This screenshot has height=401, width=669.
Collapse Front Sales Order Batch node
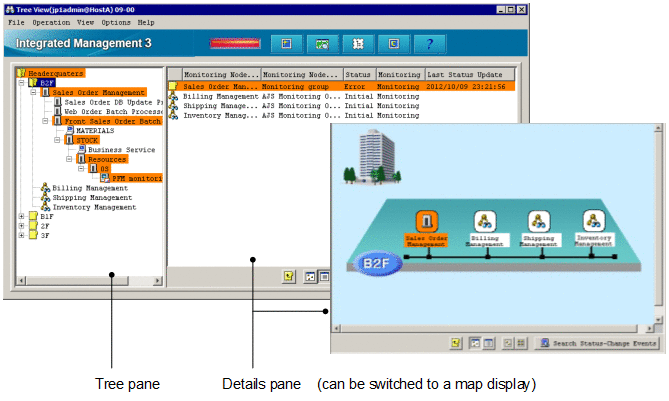45,121
